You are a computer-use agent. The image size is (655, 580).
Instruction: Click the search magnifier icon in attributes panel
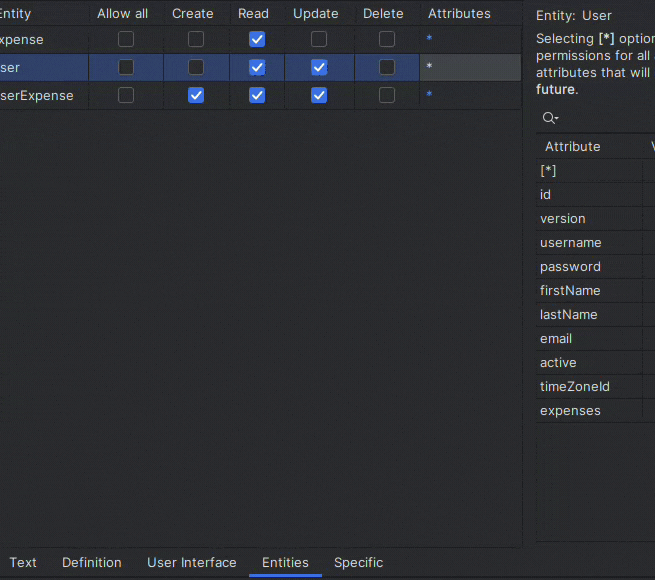[549, 118]
